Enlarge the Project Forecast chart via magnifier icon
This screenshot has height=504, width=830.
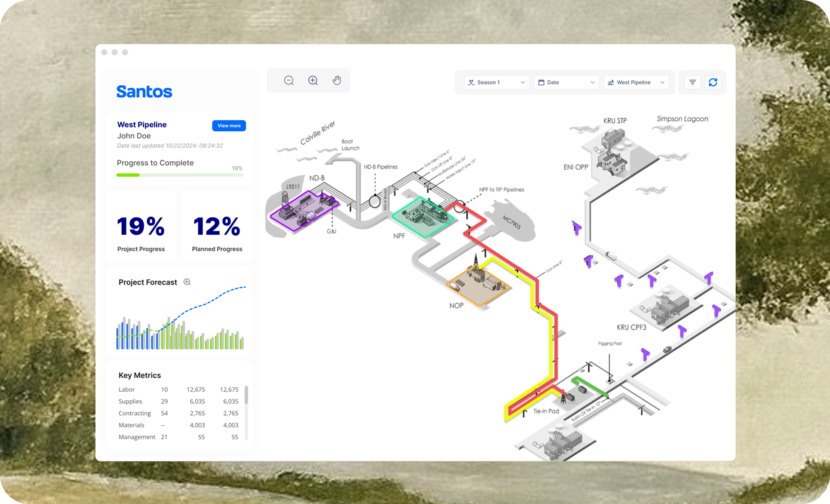coord(187,282)
